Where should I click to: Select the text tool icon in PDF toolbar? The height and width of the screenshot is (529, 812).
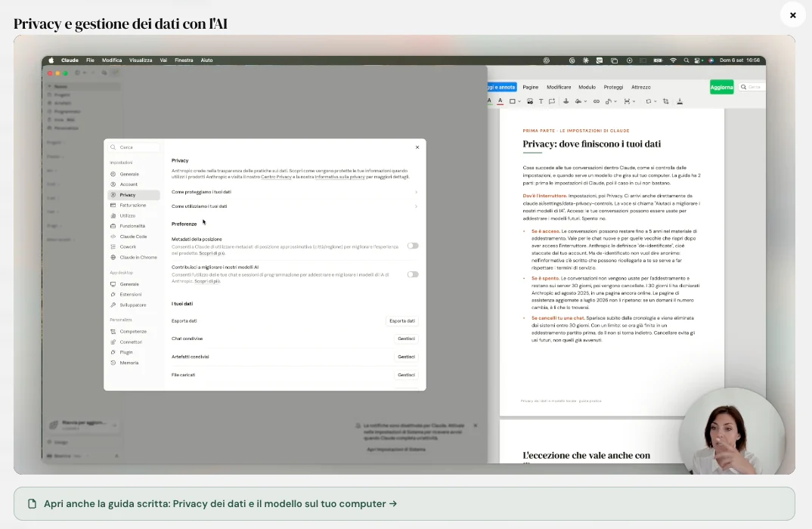tap(541, 101)
